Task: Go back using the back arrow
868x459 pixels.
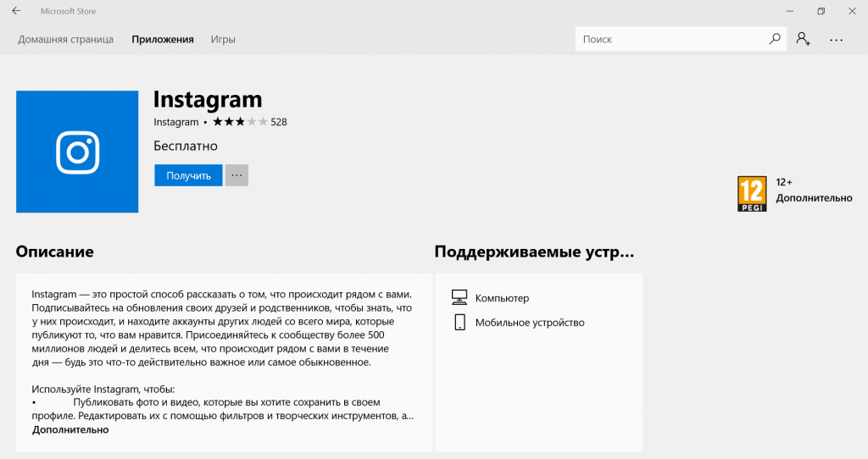Action: coord(16,11)
